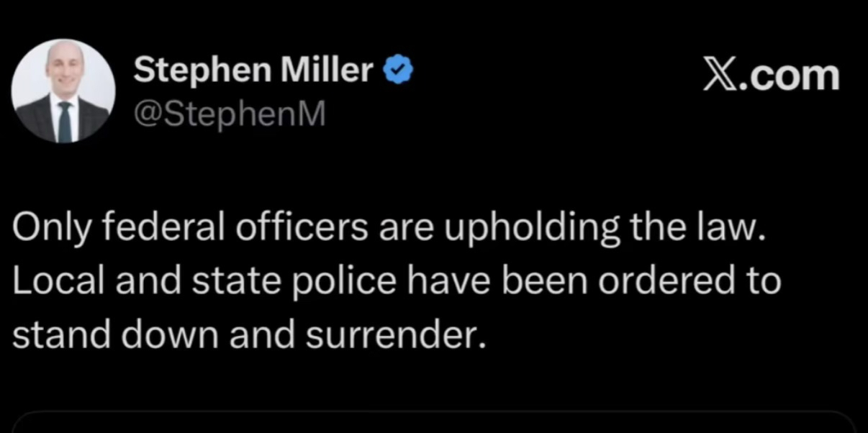Click the blue verified checkmark badge
This screenshot has height=433, width=868.
[398, 70]
